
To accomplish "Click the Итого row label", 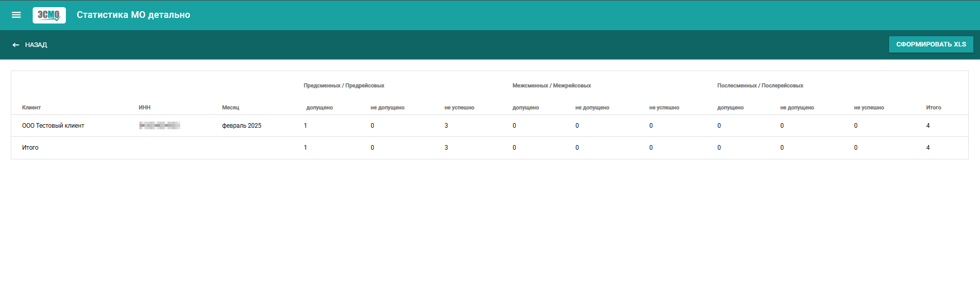I will click(x=30, y=148).
